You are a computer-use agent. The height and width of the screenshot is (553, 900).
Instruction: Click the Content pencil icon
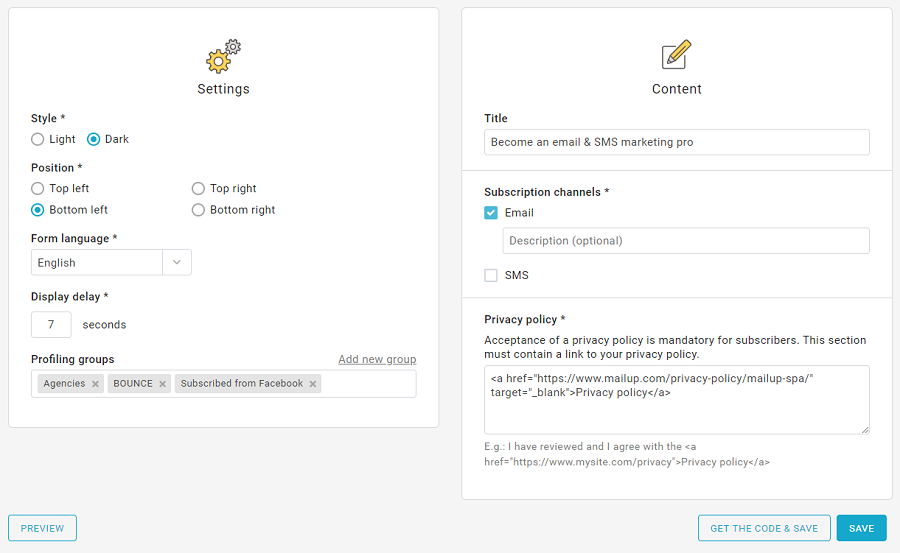[x=676, y=55]
